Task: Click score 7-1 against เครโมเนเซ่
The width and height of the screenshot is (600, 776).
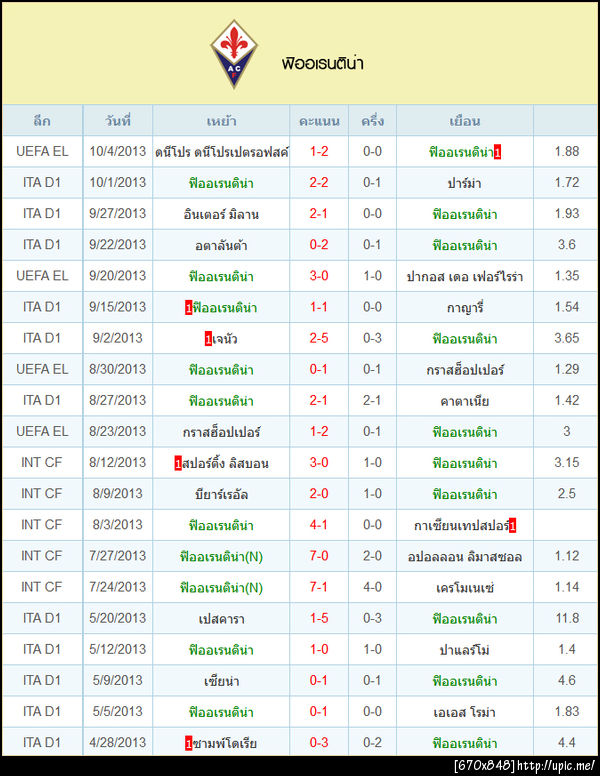Action: coord(319,587)
